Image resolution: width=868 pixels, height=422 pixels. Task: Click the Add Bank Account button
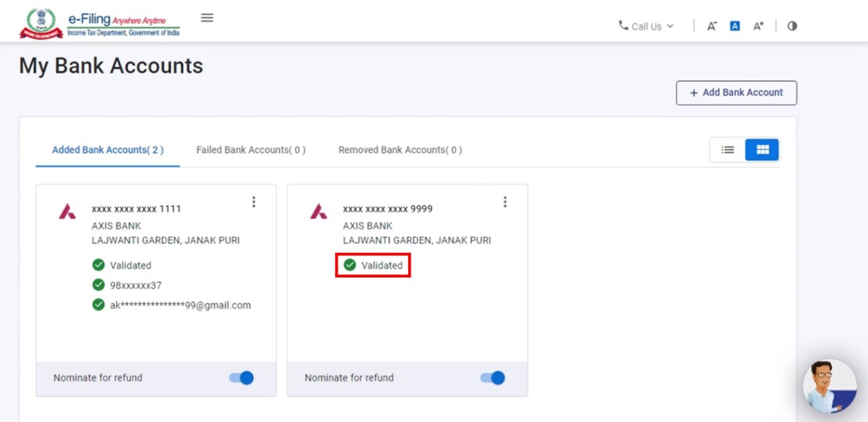pyautogui.click(x=736, y=93)
